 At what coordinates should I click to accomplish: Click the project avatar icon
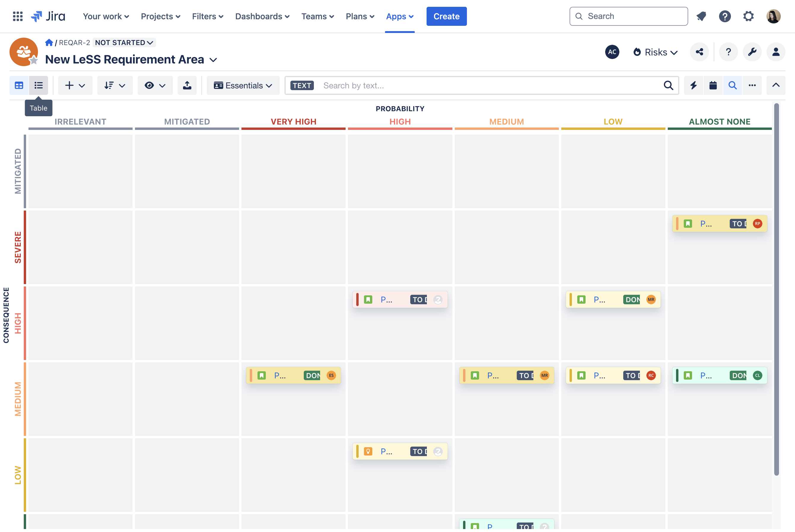coord(23,52)
